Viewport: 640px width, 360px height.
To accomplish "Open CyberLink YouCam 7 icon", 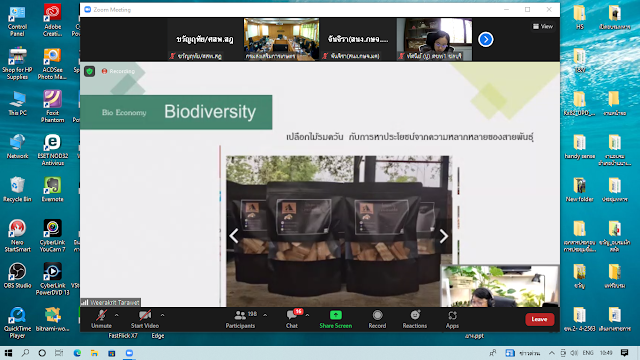I will (52, 236).
